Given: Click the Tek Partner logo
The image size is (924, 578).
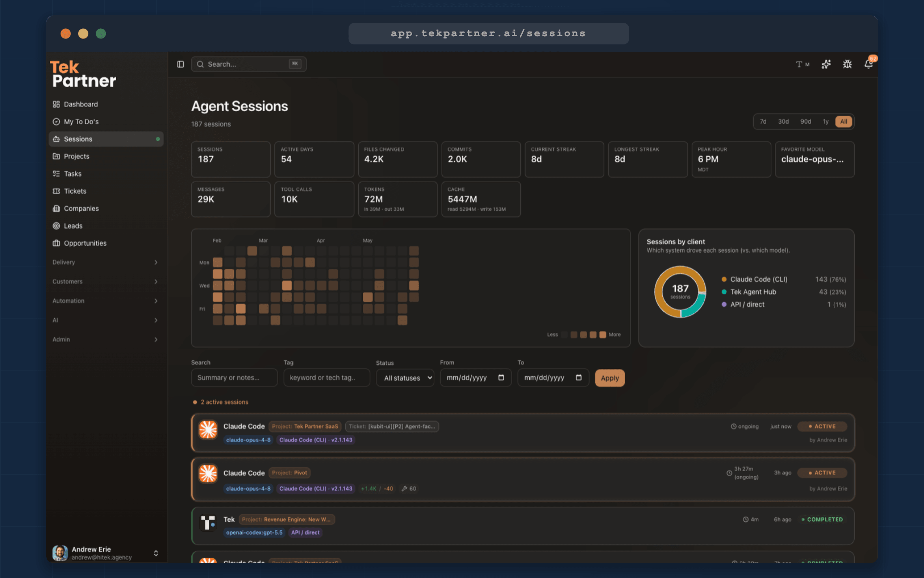Looking at the screenshot, I should 84,74.
